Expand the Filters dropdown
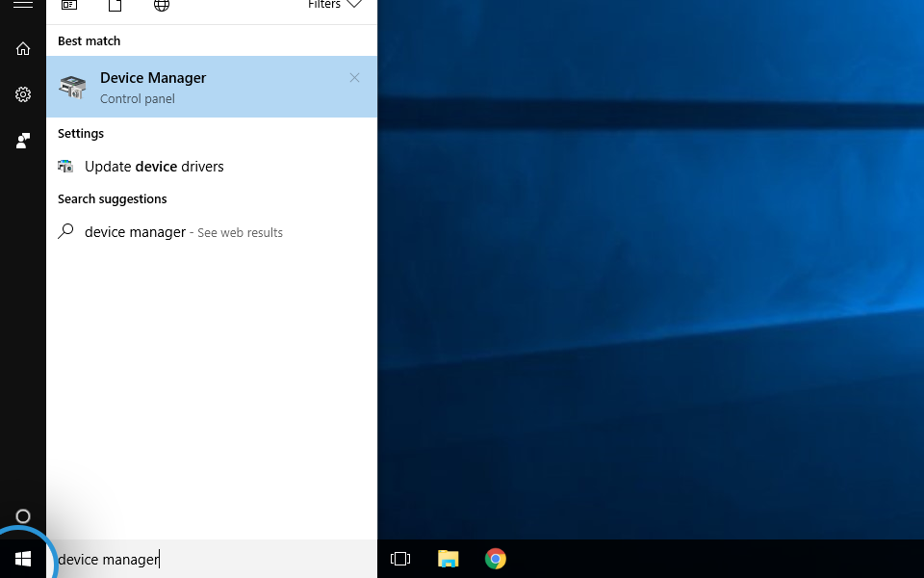 pyautogui.click(x=334, y=5)
